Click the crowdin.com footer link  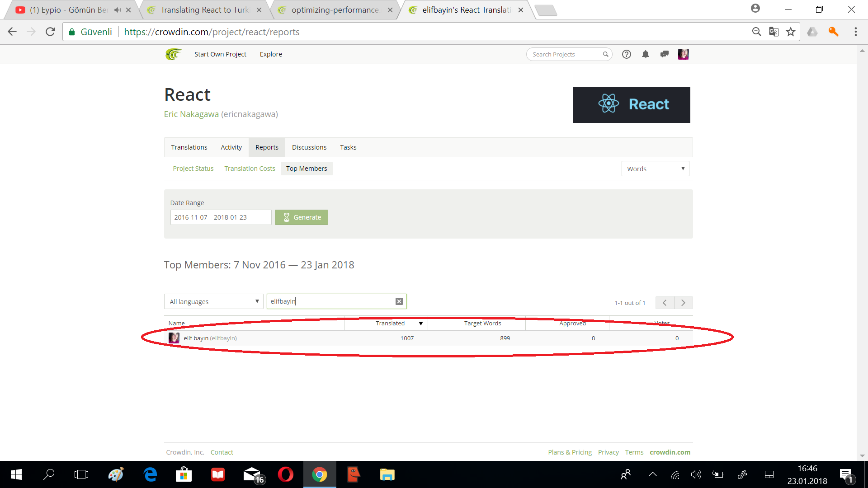tap(670, 452)
